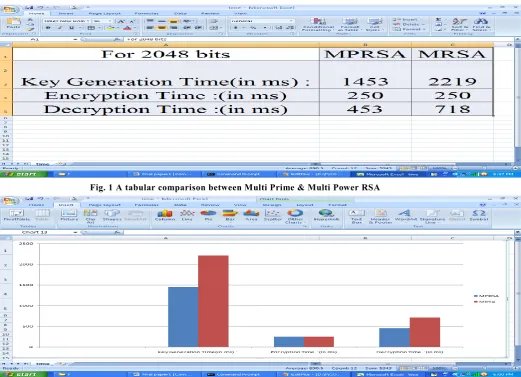
Task: Click the Picture icon in lower Insert ribbon
Action: [x=69, y=215]
